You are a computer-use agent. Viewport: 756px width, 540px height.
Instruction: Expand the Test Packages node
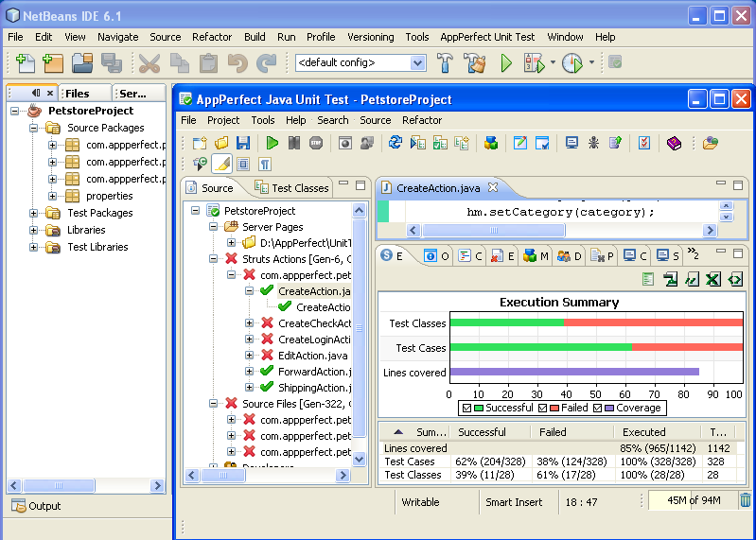pyautogui.click(x=33, y=213)
